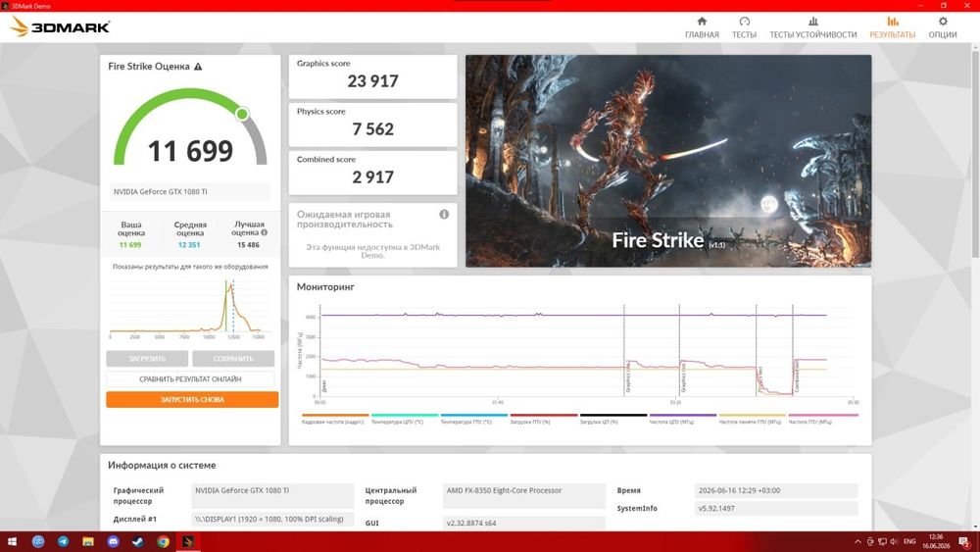Screen dimensions: 980x552
Task: Click the ENG language indicator
Action: 910,541
